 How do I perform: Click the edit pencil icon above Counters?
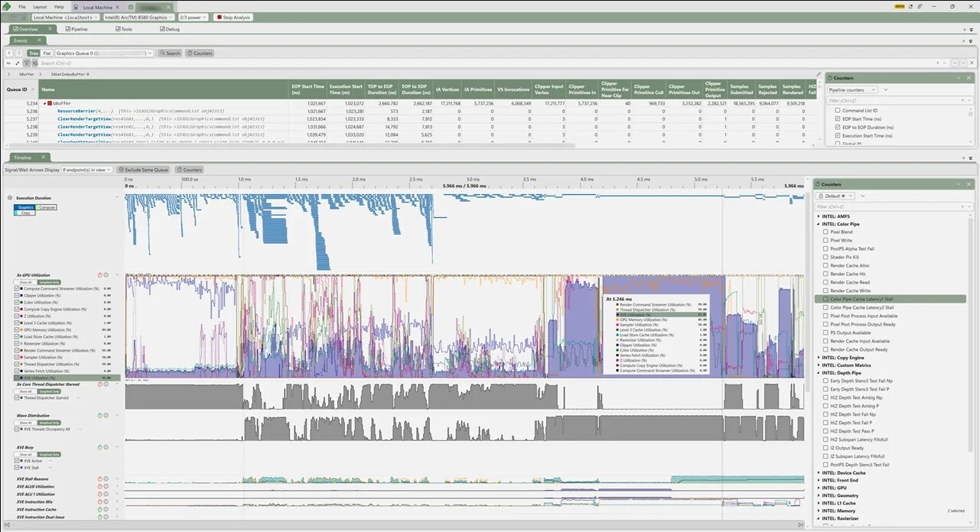point(819,75)
